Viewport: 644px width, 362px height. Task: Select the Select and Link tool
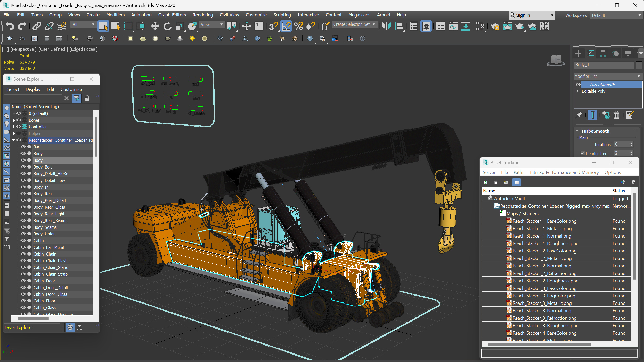tap(37, 26)
